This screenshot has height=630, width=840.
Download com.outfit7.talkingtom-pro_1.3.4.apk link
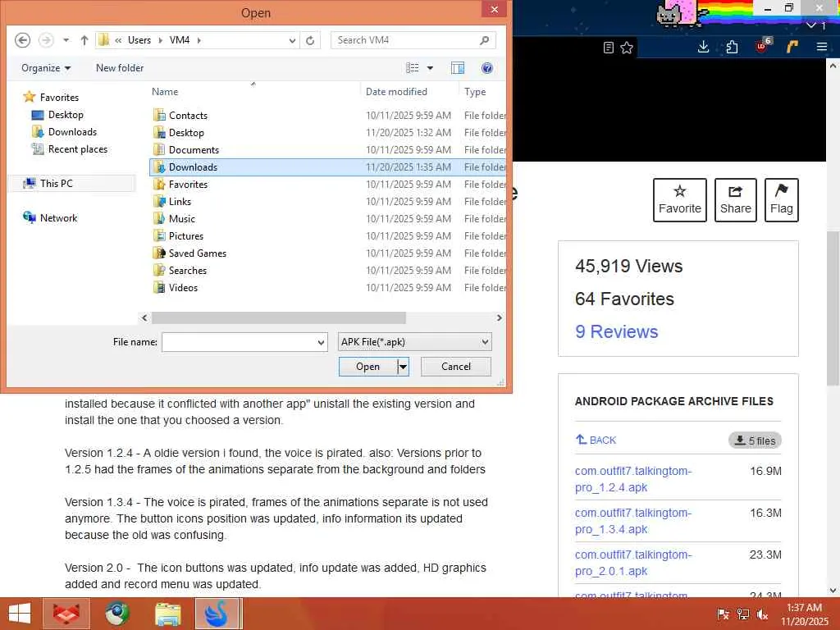[x=633, y=521]
